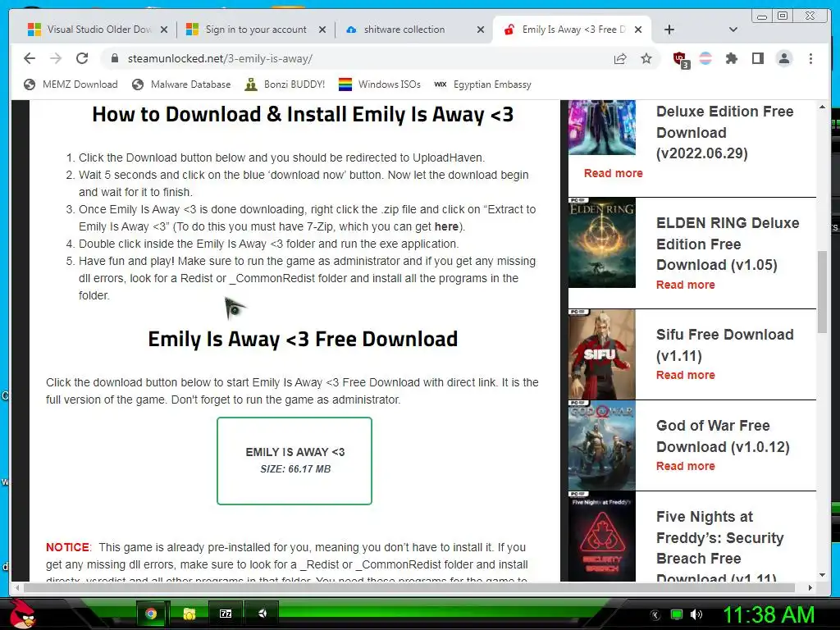
Task: Close the Sign in to your account tab
Action: 322,30
